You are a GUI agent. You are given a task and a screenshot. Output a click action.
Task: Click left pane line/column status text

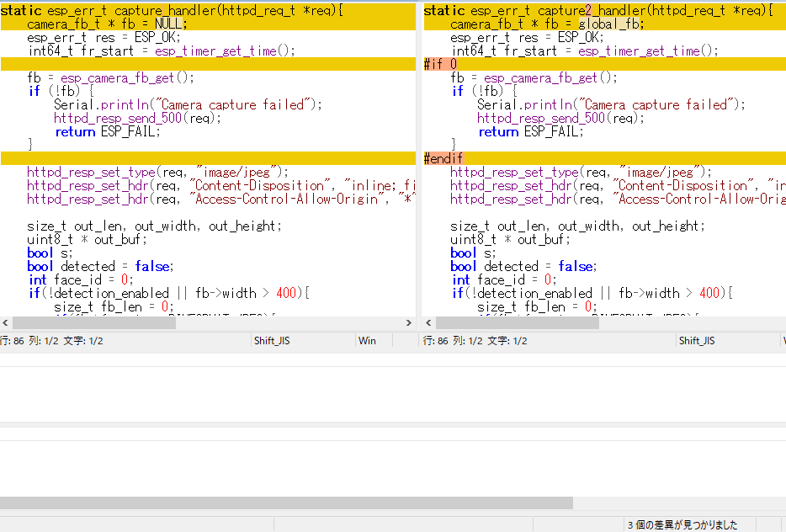(52, 341)
